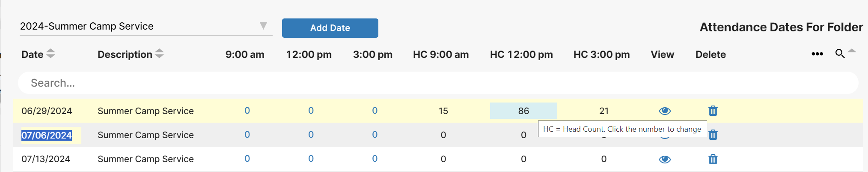View attendance for 07/13/2024

665,160
